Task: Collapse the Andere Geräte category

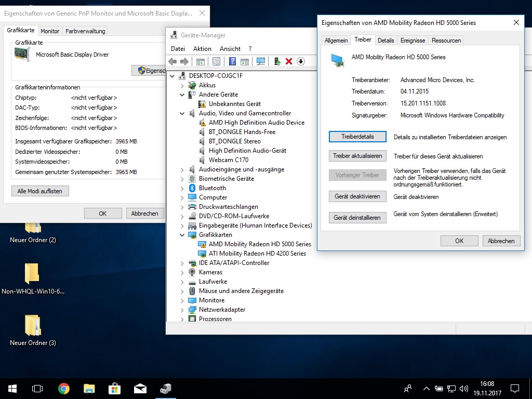Action: [182, 95]
